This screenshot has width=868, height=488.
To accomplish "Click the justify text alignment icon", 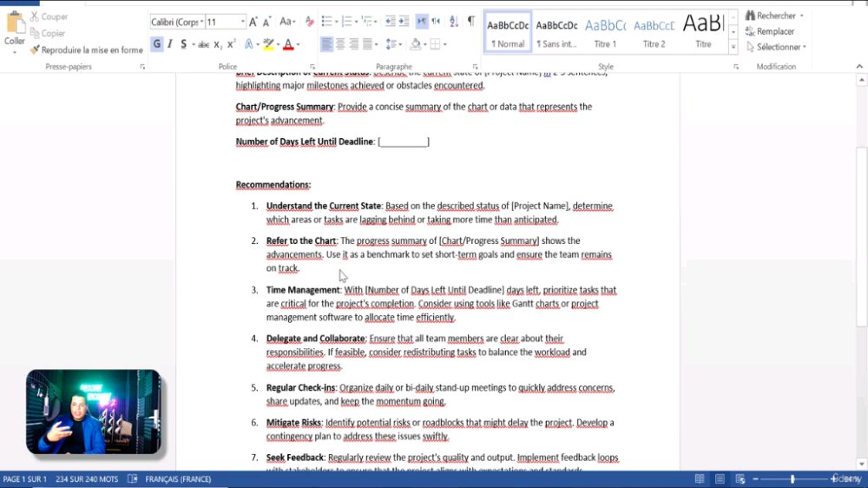I will point(367,44).
